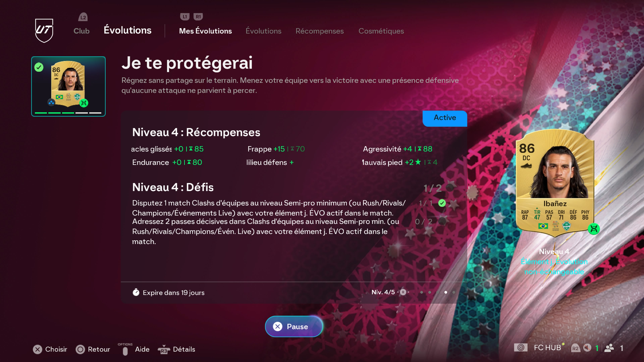Screen dimensions: 644x362
Task: Open the Club section
Action: [x=82, y=31]
